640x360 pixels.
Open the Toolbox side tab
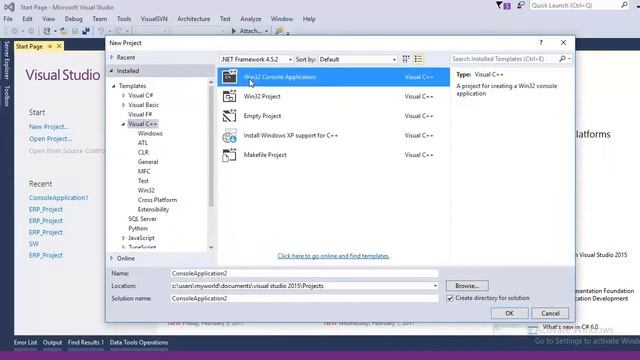point(7,96)
